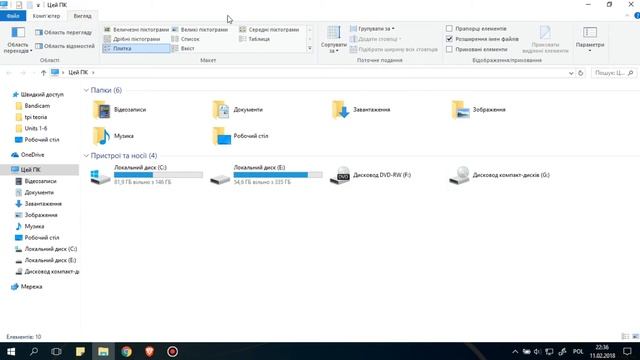The height and width of the screenshot is (360, 640).
Task: Choose Таблиця layout
Action: (x=255, y=39)
